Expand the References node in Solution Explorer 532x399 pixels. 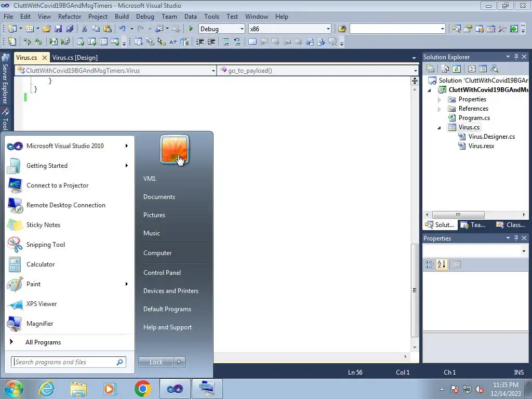click(440, 109)
